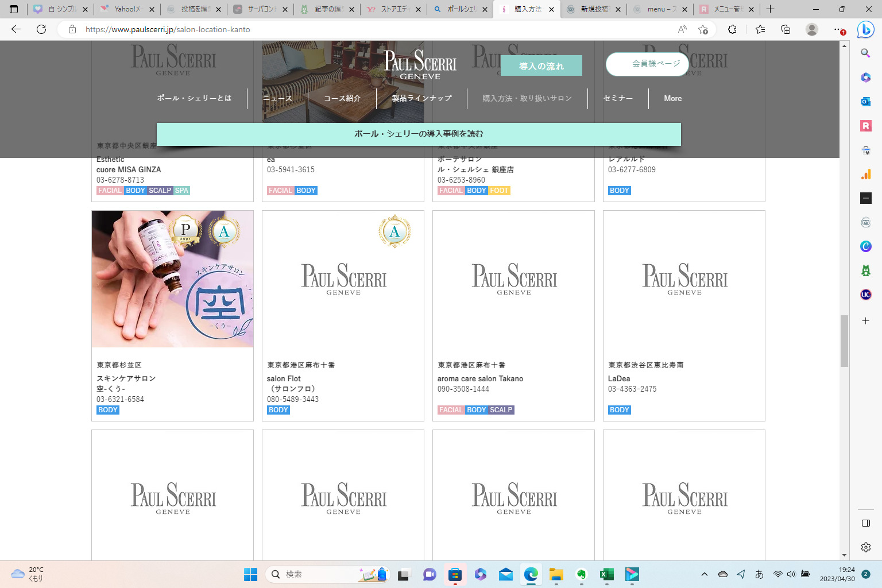
Task: Open sidebar search magnifier icon
Action: pyautogui.click(x=866, y=53)
